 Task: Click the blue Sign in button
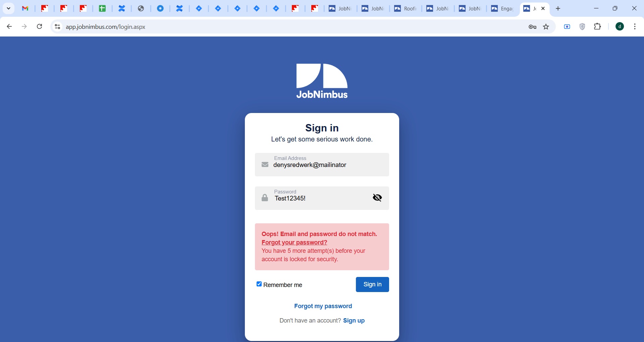(x=372, y=284)
